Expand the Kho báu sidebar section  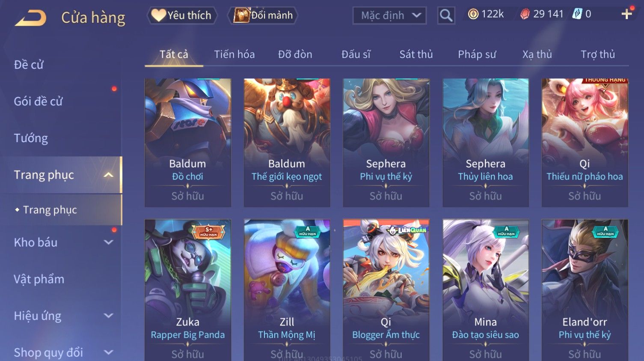tap(109, 242)
